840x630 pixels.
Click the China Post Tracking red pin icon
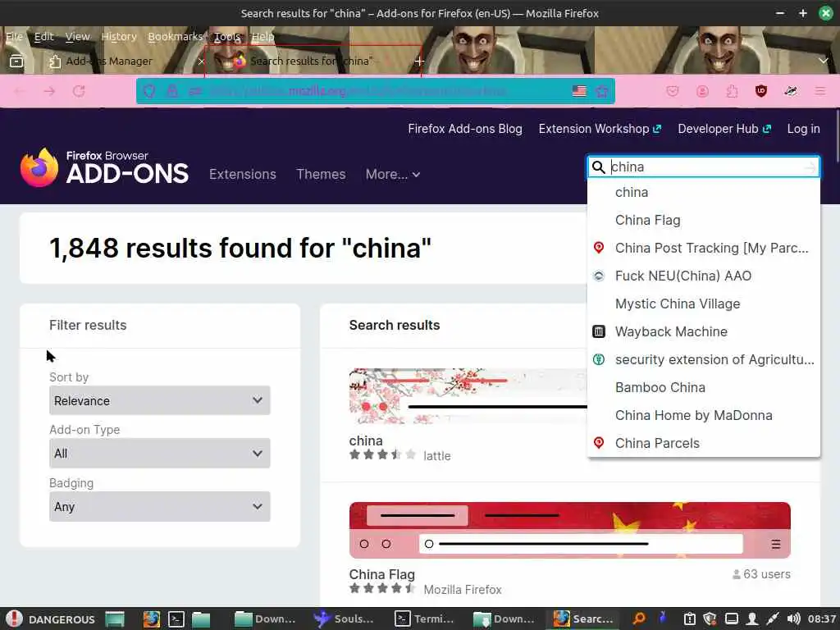pyautogui.click(x=599, y=248)
